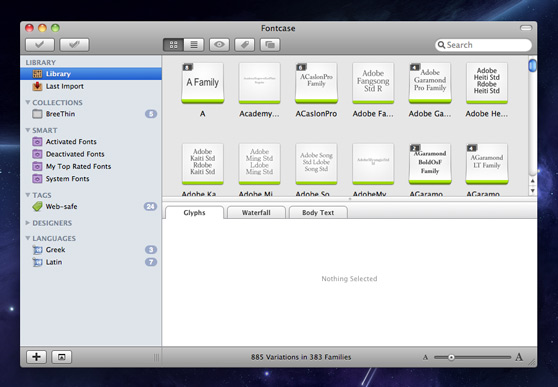Click the scrollbar up arrow
The image size is (558, 387).
[532, 181]
